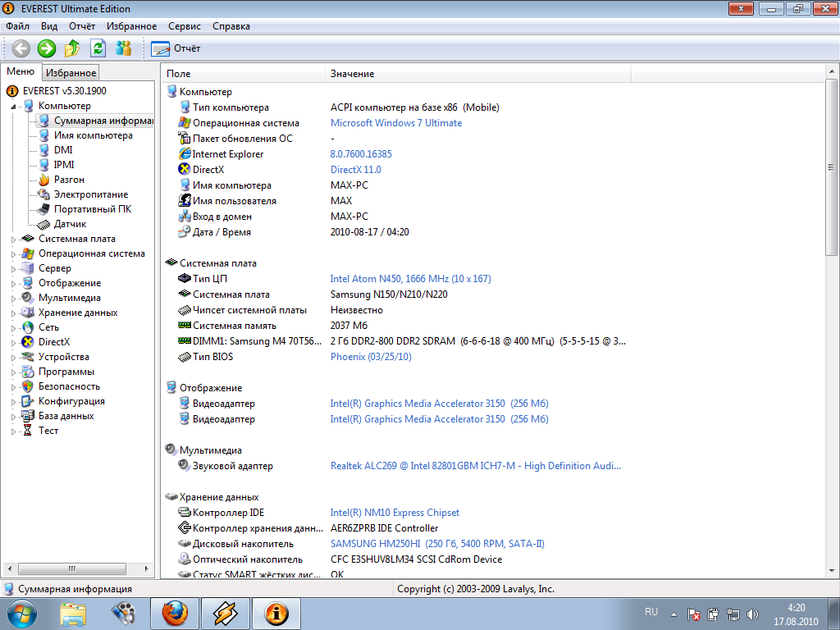Click the Поле column header
This screenshot has width=840, height=630.
coord(243,73)
